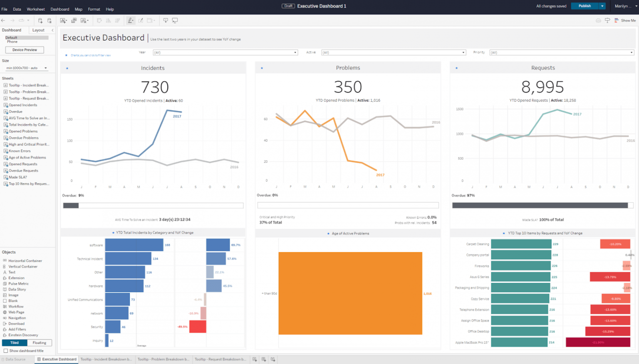This screenshot has width=639, height=364.
Task: Create a new Dashboard from the bottom bar icon
Action: 264,359
